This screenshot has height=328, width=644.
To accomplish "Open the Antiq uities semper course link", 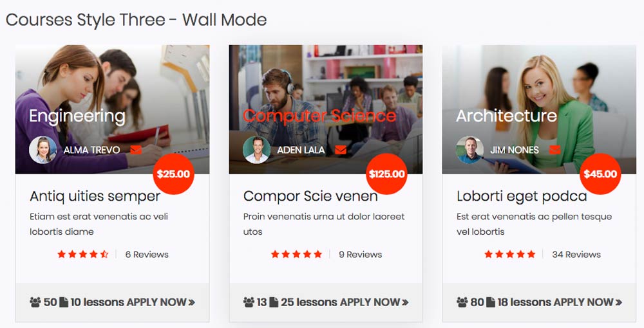I will [x=95, y=196].
